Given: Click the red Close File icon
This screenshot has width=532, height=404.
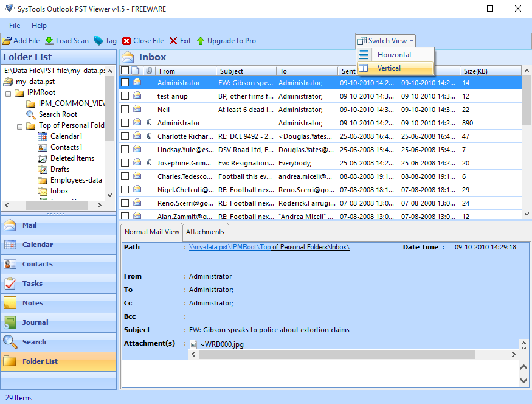Looking at the screenshot, I should click(x=126, y=41).
